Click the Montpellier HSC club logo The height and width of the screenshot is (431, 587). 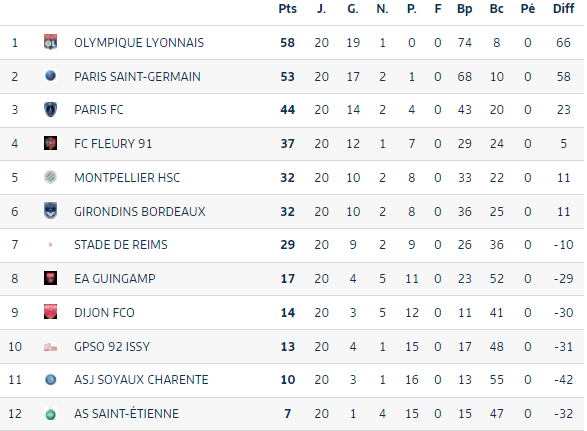click(x=51, y=177)
